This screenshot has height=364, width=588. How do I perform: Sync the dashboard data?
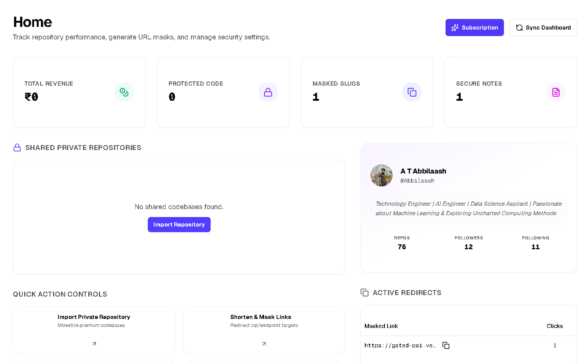[x=543, y=28]
